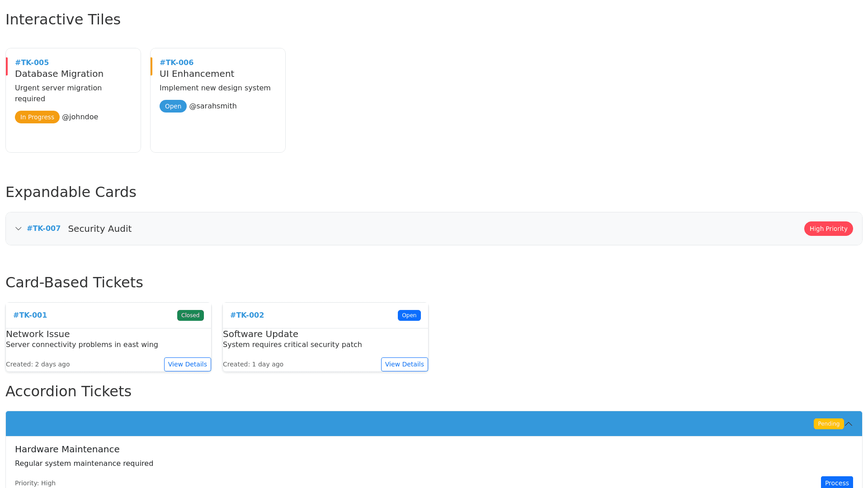Screen dimensions: 868x488
Task: Click the blue accordion header bar
Action: [407, 424]
